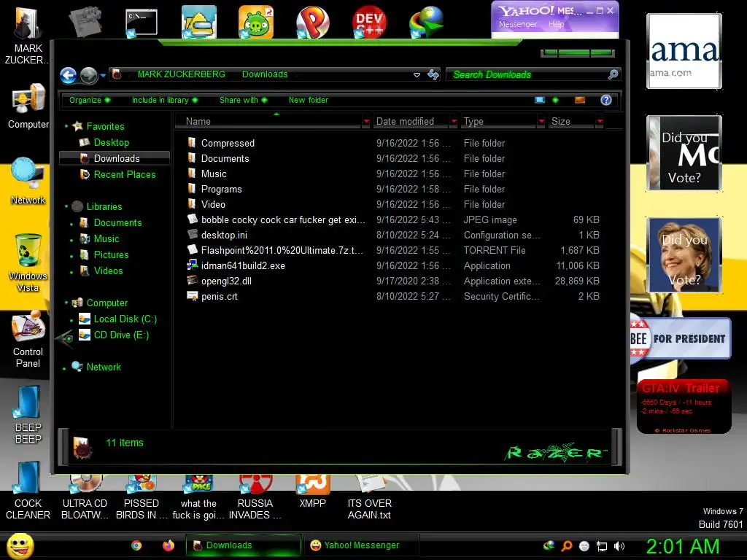
Task: Select CD Drive (E:) in sidebar
Action: [121, 335]
